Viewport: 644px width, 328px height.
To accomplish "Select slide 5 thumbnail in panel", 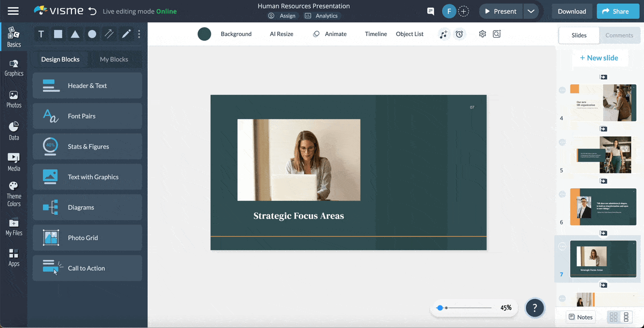I will pyautogui.click(x=603, y=155).
